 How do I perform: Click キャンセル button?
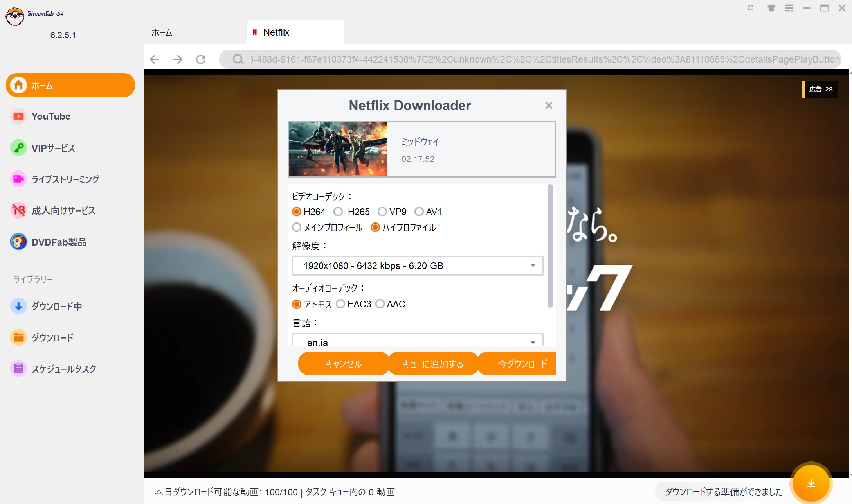(344, 364)
